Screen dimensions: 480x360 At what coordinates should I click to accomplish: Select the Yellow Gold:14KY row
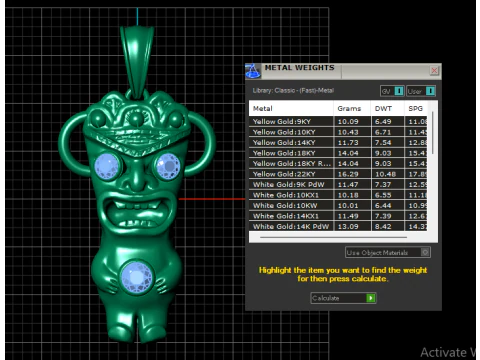pos(338,142)
